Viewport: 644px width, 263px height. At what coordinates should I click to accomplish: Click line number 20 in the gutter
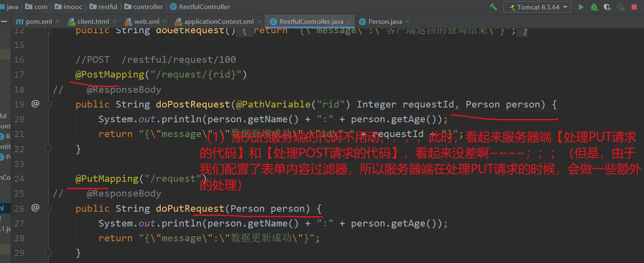(x=19, y=119)
